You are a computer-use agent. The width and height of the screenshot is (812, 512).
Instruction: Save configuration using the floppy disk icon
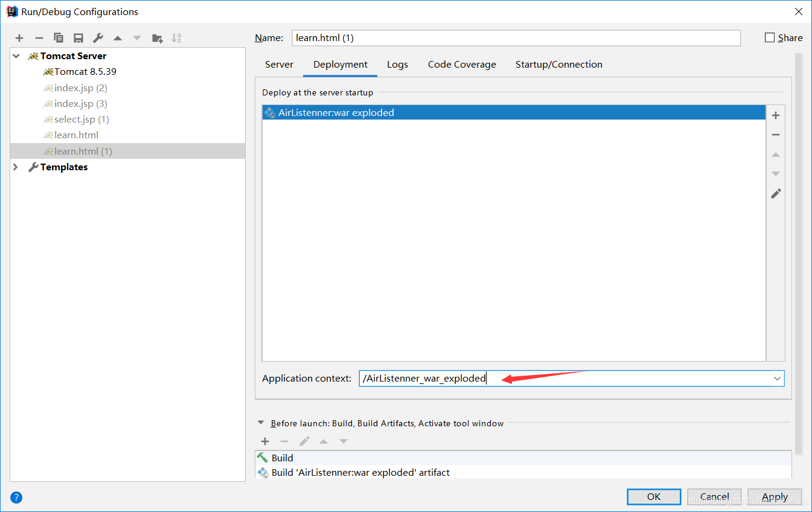pos(78,38)
